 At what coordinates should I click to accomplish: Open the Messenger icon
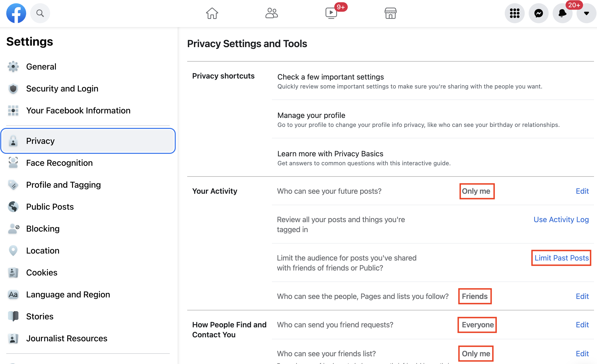538,13
